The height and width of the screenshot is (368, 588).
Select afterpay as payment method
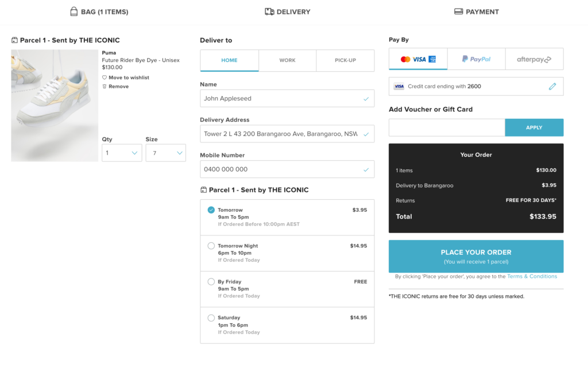pos(535,59)
